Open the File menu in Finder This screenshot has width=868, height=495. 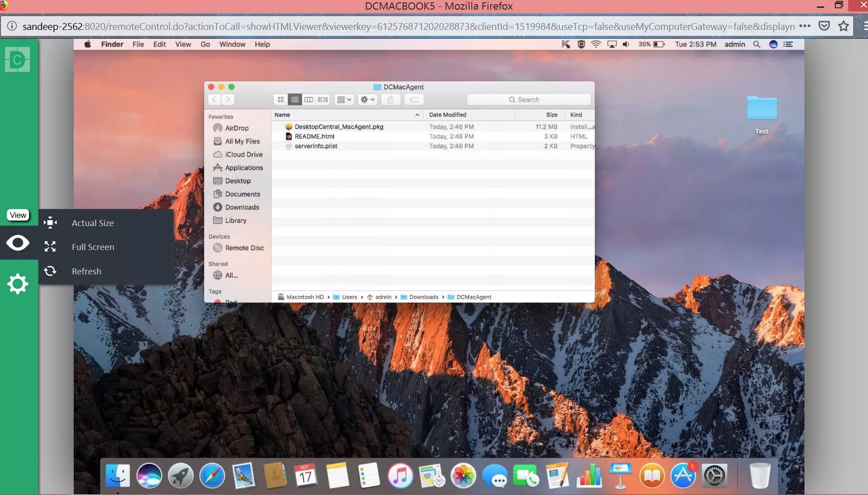pyautogui.click(x=138, y=44)
